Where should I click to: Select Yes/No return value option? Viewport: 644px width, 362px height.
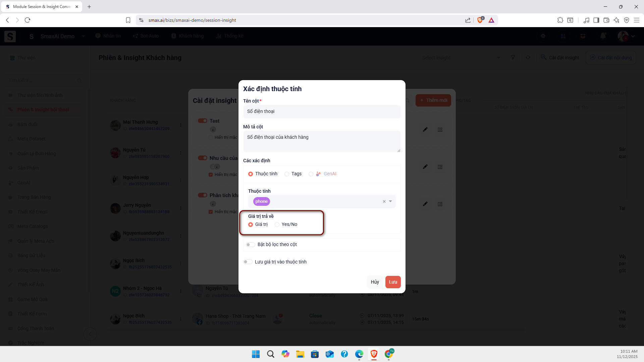pyautogui.click(x=277, y=225)
